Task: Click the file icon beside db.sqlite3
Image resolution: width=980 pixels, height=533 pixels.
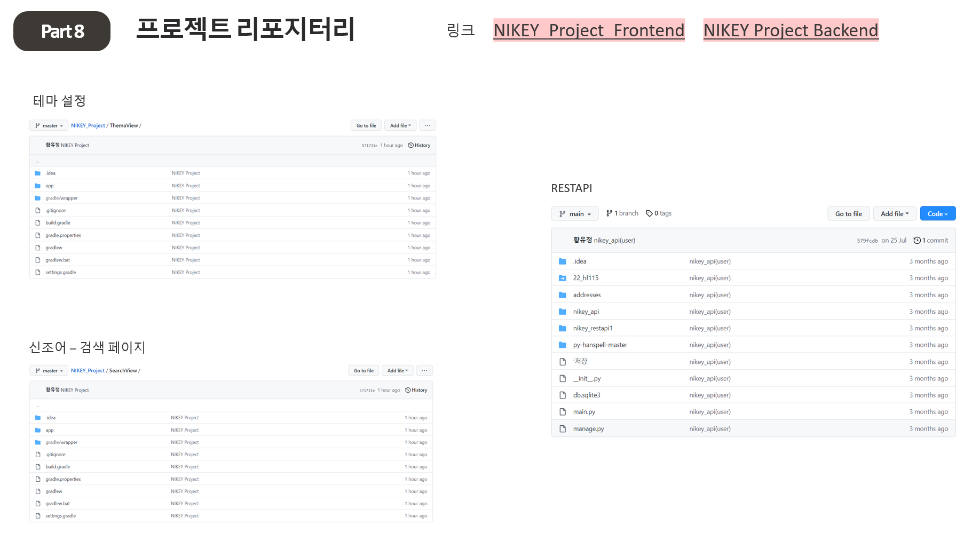Action: [563, 395]
